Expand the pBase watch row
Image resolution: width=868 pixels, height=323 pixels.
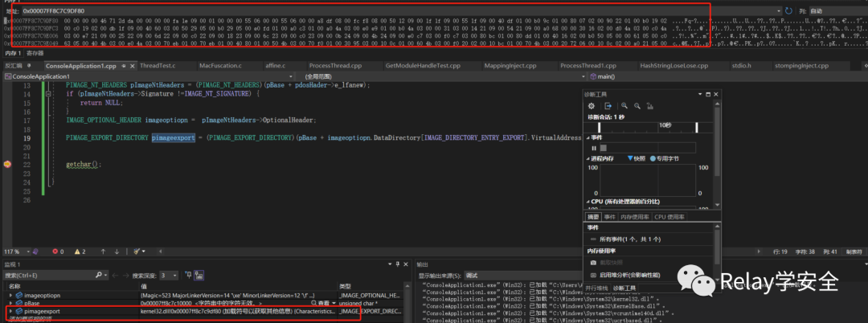pyautogui.click(x=11, y=303)
